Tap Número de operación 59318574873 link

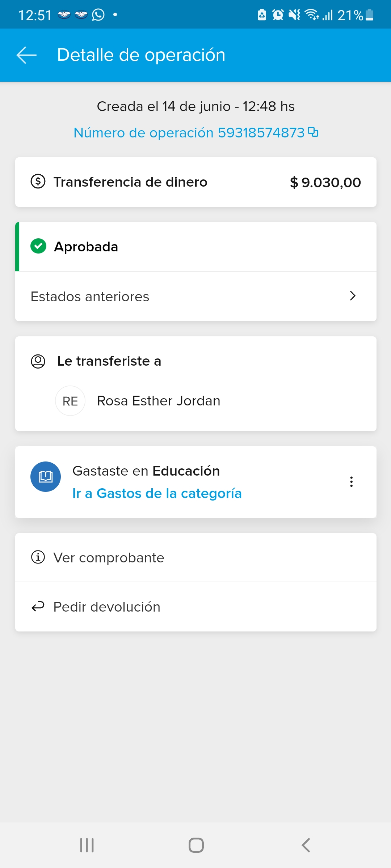(189, 133)
